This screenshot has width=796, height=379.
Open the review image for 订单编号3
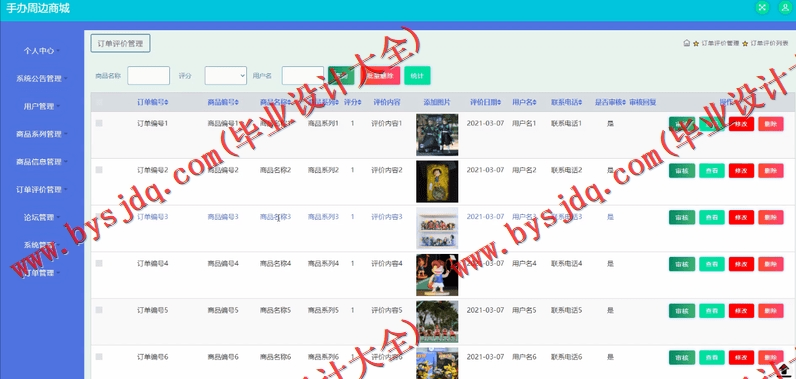pos(437,228)
